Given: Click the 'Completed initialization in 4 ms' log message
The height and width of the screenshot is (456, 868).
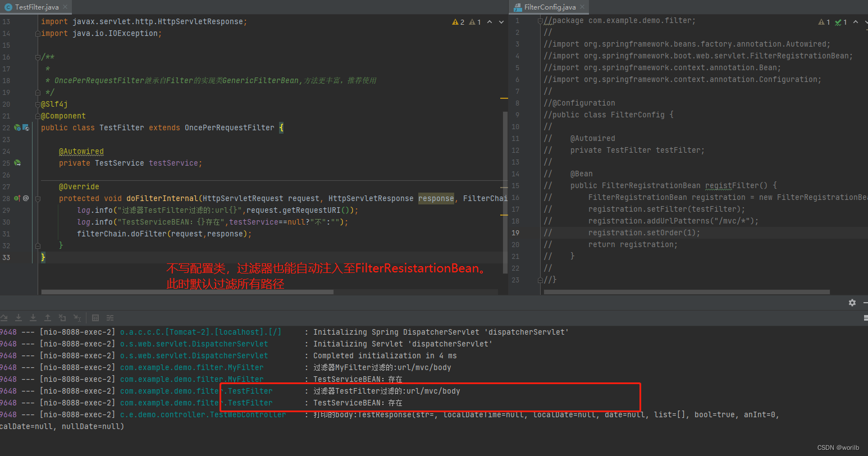Looking at the screenshot, I should [x=385, y=356].
